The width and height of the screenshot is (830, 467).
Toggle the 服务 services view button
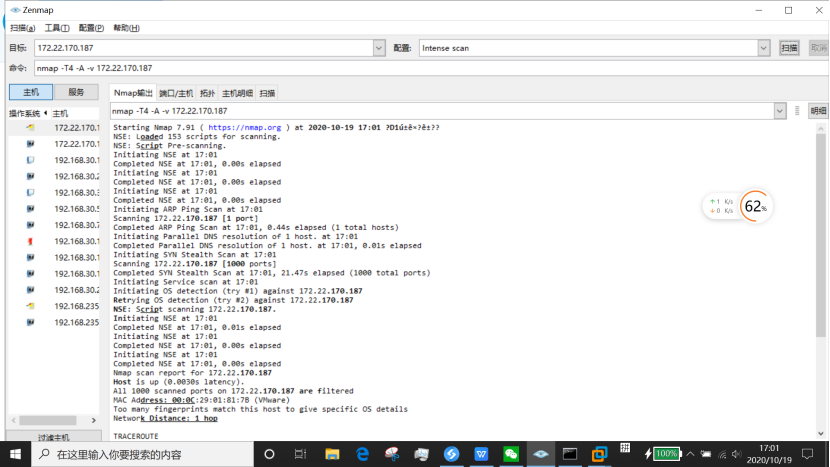pyautogui.click(x=76, y=92)
